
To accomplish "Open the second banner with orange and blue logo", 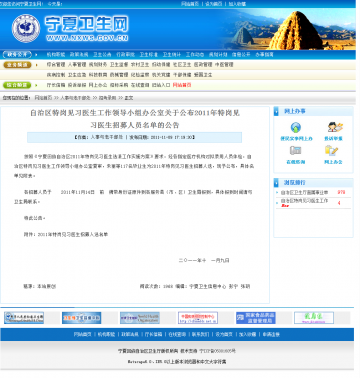I will pyautogui.click(x=81, y=318).
